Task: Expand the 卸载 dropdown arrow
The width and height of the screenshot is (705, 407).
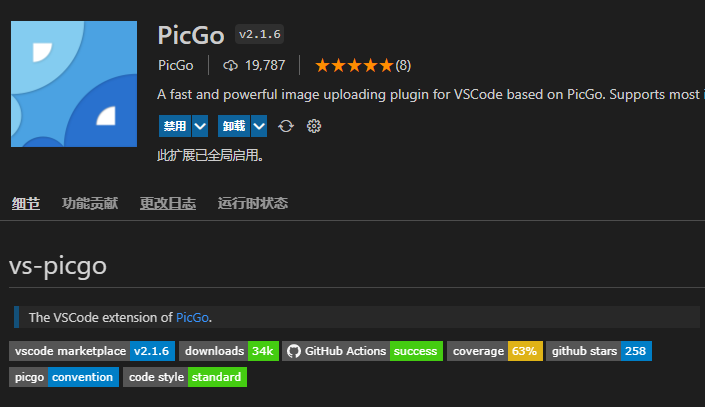Action: click(259, 126)
